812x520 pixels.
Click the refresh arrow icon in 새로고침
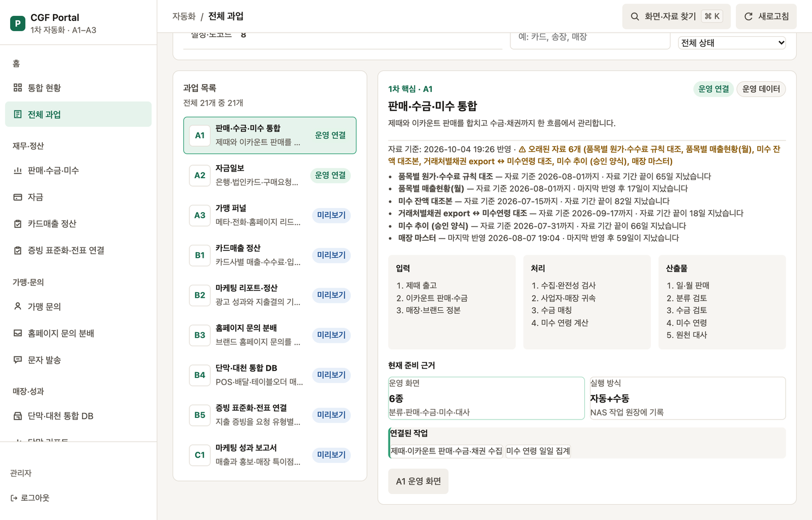coord(748,16)
